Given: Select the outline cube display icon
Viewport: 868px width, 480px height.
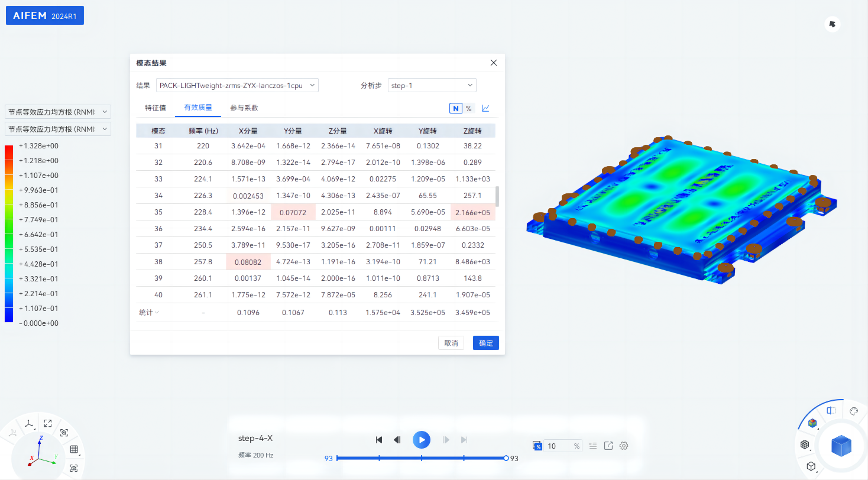Looking at the screenshot, I should pyautogui.click(x=811, y=466).
